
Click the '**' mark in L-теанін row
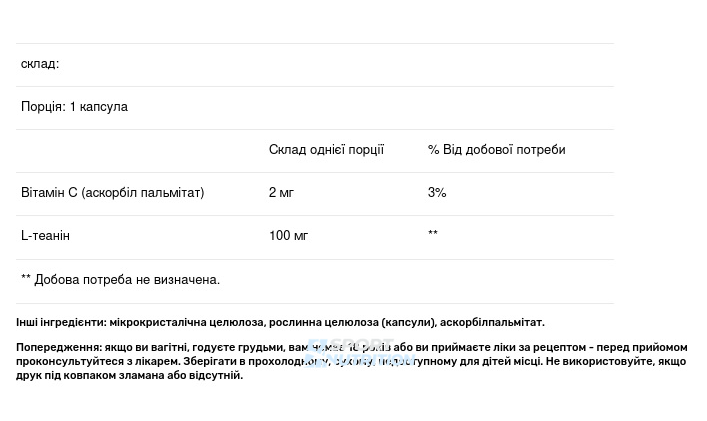(433, 233)
